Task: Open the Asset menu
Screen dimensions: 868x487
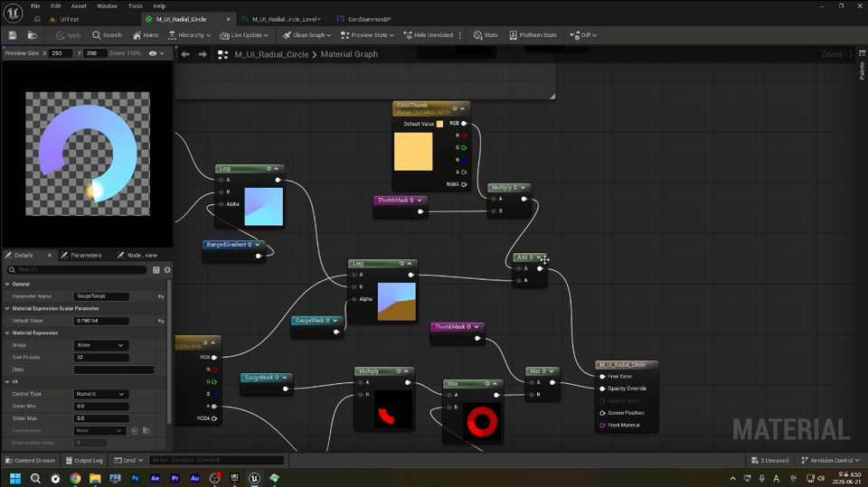Action: coord(79,6)
